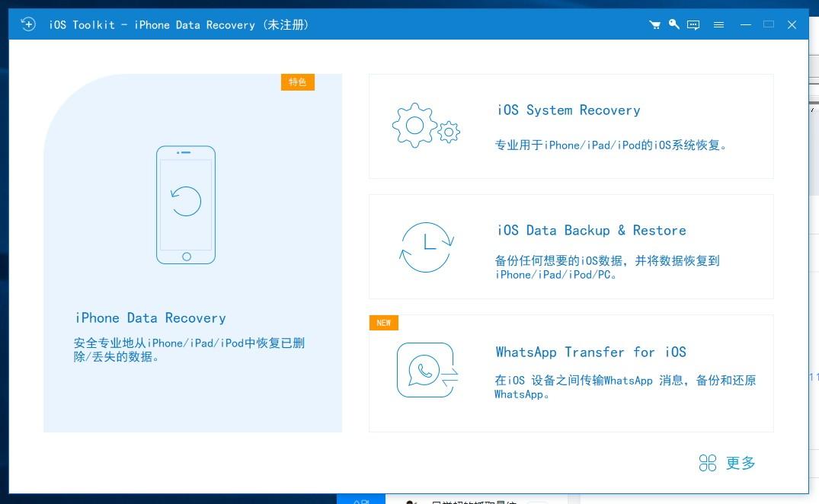Click the gears icon for System Recovery
The width and height of the screenshot is (819, 504).
(x=426, y=125)
